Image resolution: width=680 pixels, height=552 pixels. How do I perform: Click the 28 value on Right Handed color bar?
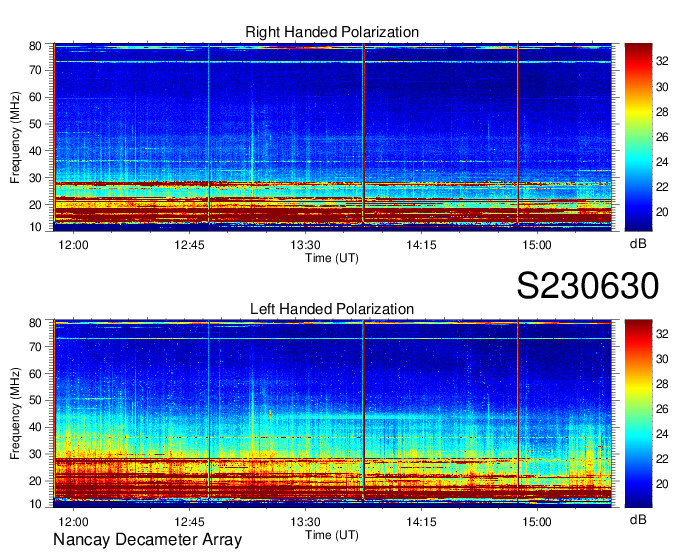[x=662, y=112]
